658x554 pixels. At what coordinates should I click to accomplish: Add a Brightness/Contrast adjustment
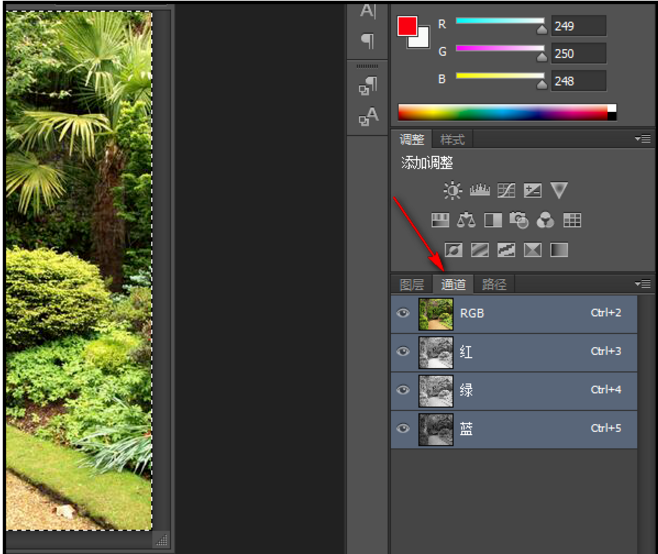pos(453,191)
